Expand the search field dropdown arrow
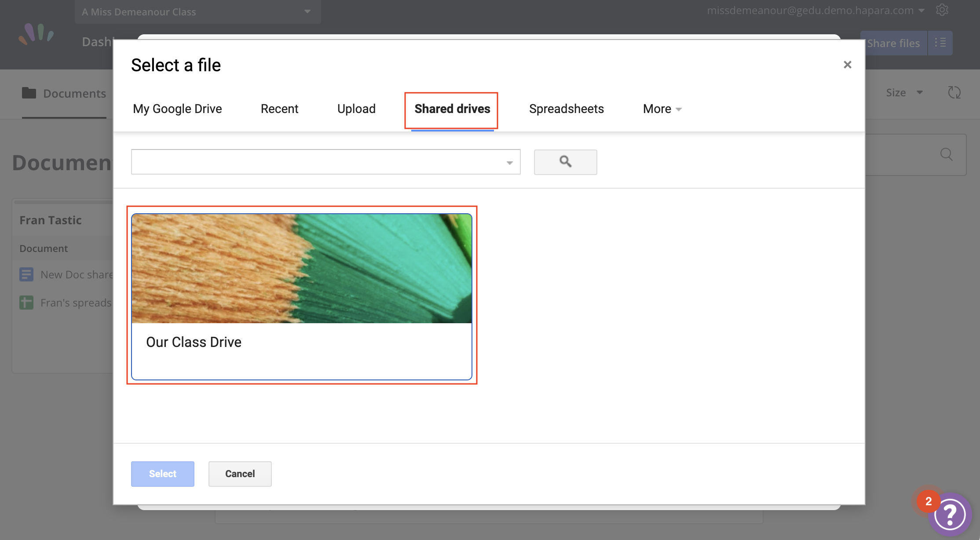 [x=509, y=163]
